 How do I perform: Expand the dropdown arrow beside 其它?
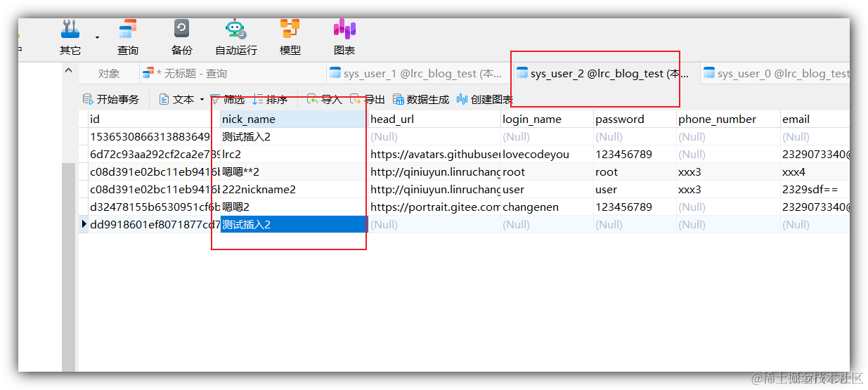(98, 37)
